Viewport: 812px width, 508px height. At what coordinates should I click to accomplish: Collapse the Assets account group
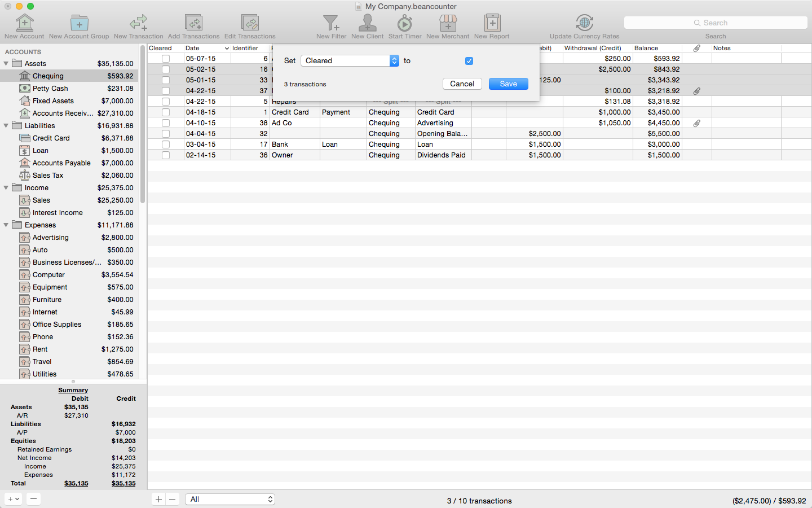6,64
